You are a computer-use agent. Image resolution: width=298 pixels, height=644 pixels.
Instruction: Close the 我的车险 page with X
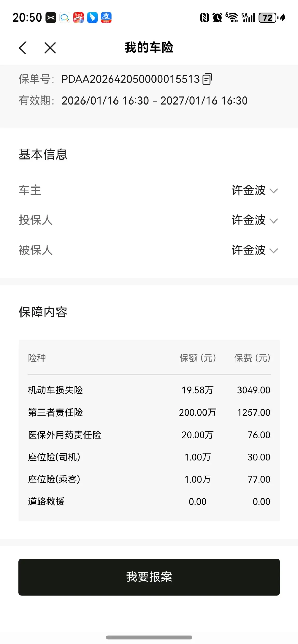point(50,48)
